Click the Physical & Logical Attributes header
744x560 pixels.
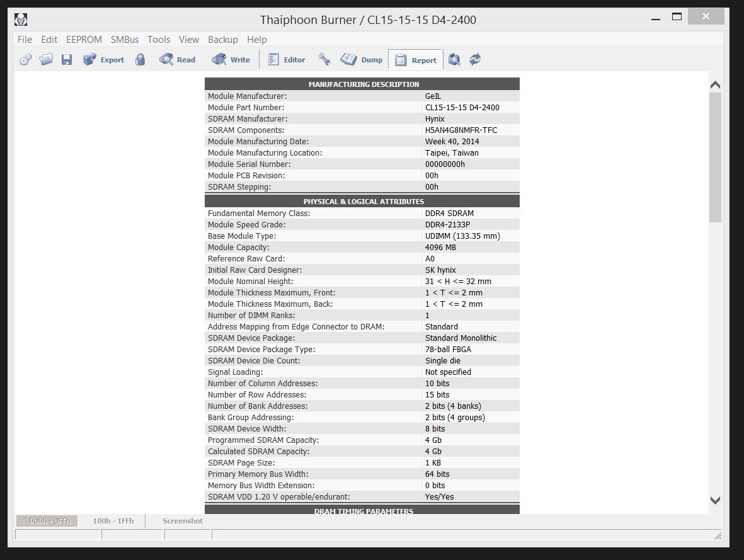point(362,201)
